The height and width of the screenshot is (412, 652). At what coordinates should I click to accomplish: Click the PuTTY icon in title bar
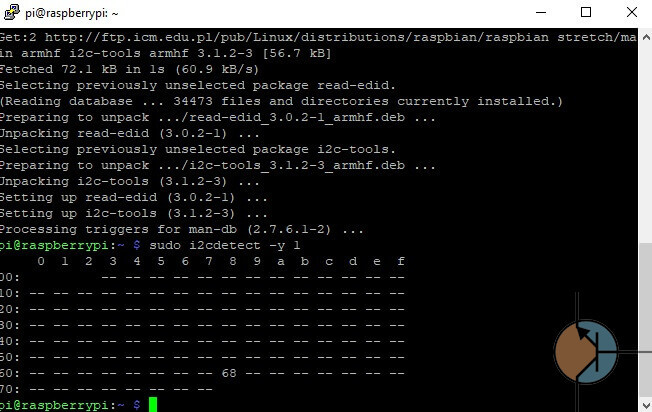point(12,12)
